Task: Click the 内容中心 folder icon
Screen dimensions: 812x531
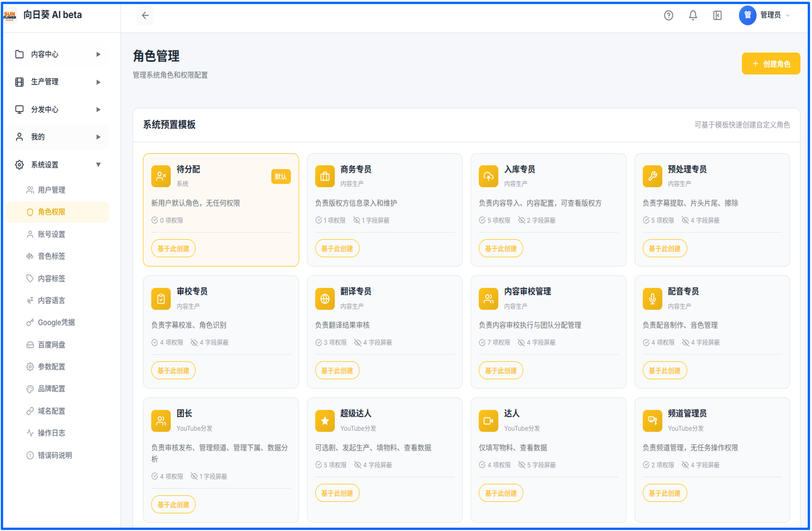Action: click(19, 54)
